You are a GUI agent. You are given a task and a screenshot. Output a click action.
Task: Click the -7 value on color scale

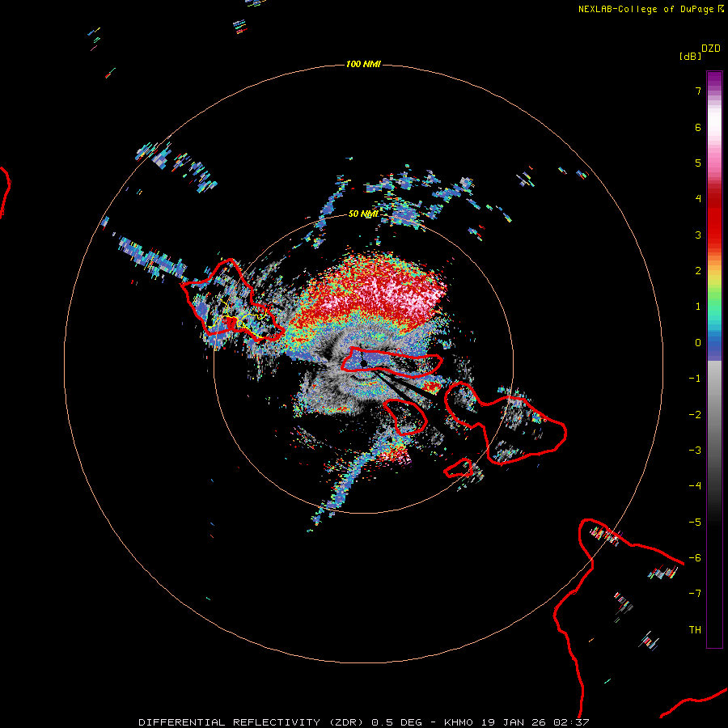(695, 594)
